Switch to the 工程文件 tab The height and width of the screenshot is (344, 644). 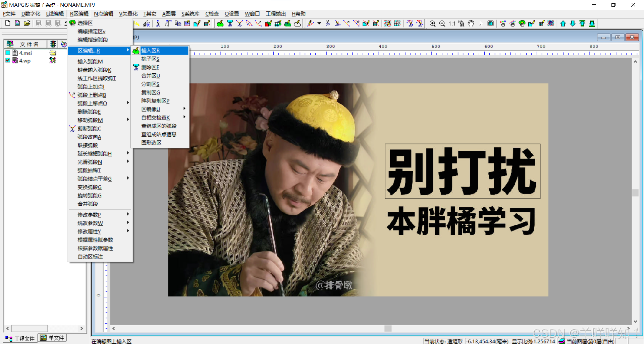click(x=20, y=339)
